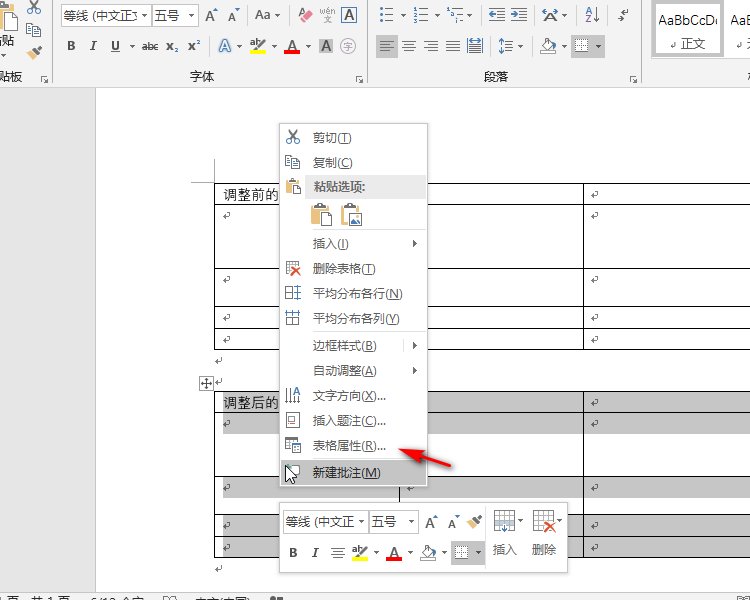Click the bullets list icon
The width and height of the screenshot is (750, 600).
pyautogui.click(x=386, y=15)
